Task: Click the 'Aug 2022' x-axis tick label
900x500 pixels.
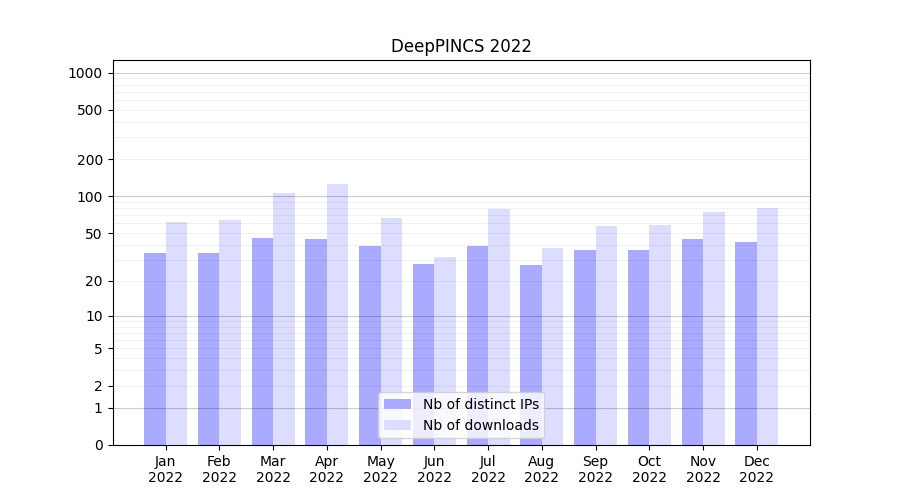Action: (541, 469)
